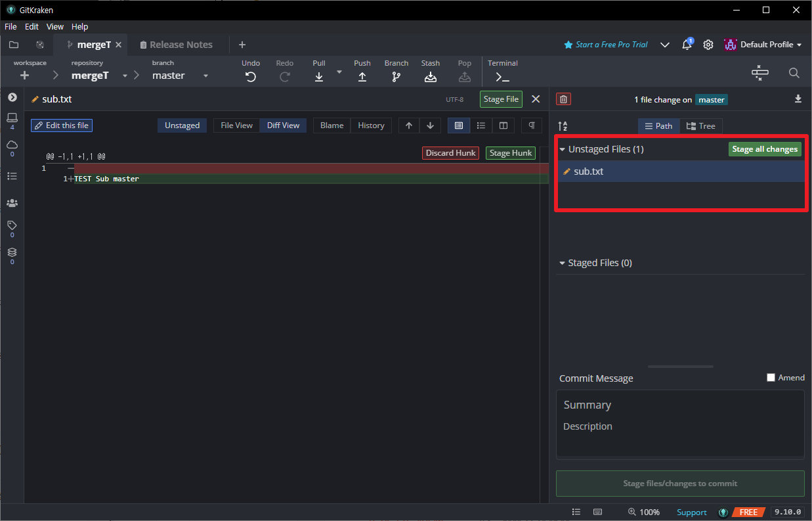Image resolution: width=812 pixels, height=521 pixels.
Task: Open Preferences via the gear icon
Action: 708,45
